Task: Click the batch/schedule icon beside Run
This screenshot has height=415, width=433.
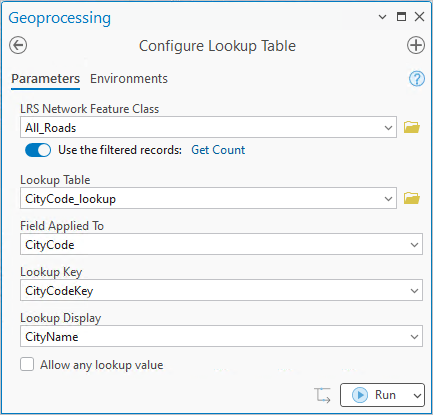Action: pyautogui.click(x=322, y=395)
